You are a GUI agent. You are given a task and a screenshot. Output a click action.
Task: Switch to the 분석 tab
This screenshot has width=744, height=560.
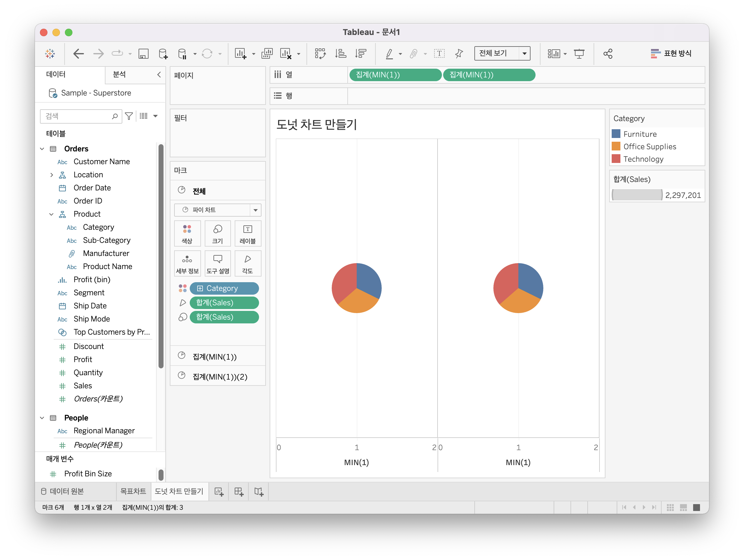click(x=120, y=74)
